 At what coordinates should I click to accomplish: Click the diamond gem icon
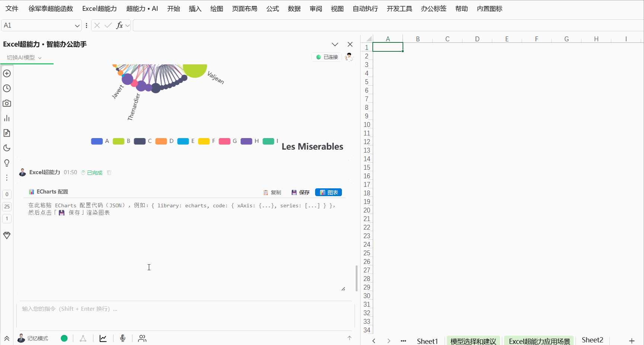tap(7, 235)
